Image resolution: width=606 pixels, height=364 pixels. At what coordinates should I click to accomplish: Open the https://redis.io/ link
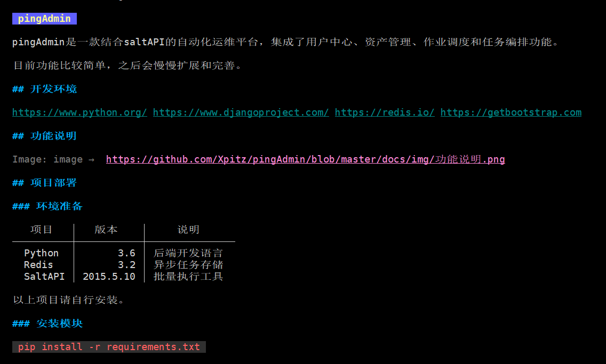tap(384, 112)
